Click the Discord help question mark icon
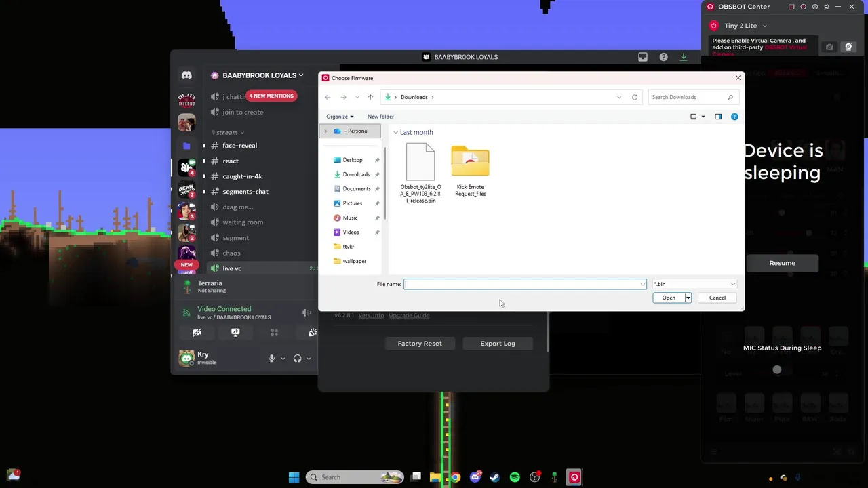This screenshot has height=488, width=868. (663, 57)
